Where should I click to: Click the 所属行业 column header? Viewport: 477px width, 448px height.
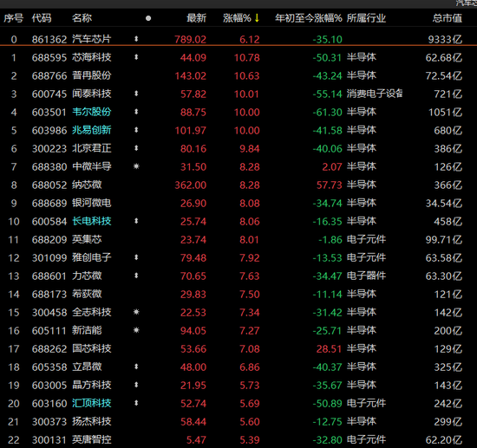366,18
